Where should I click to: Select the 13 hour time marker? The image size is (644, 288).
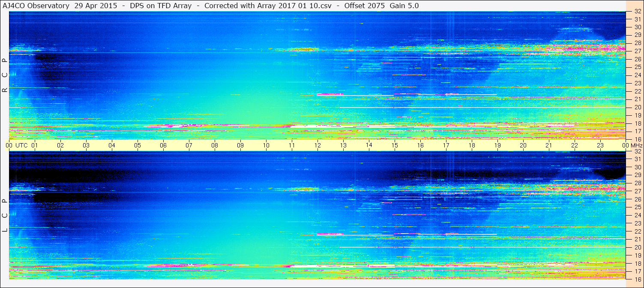point(343,145)
